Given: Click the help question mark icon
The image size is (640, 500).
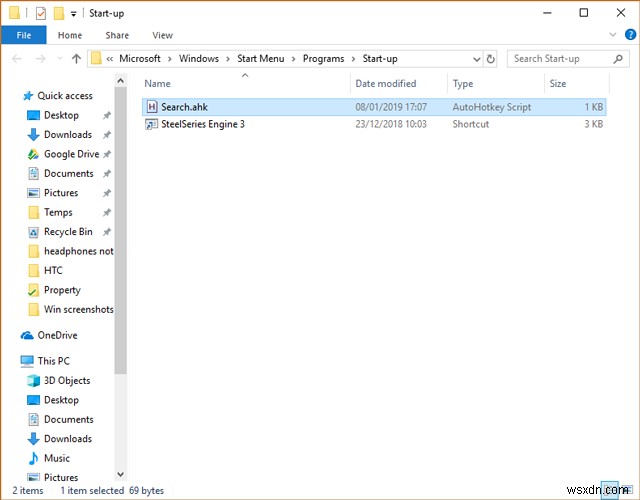Looking at the screenshot, I should (x=630, y=35).
